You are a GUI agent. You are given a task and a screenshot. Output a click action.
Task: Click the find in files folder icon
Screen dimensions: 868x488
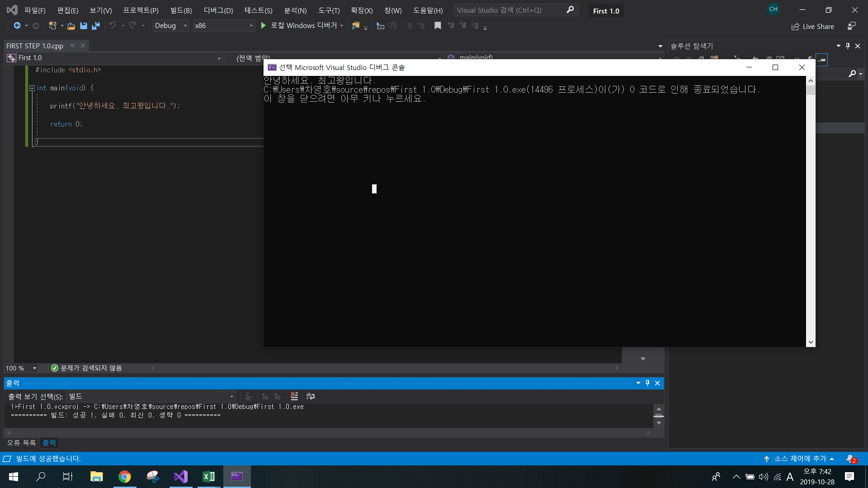click(356, 26)
